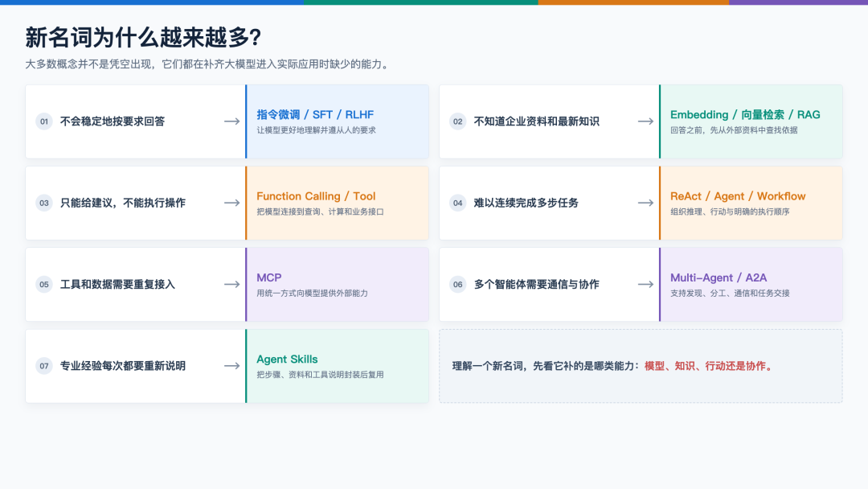Click the text 工具和数据需要重复接入

tap(117, 284)
